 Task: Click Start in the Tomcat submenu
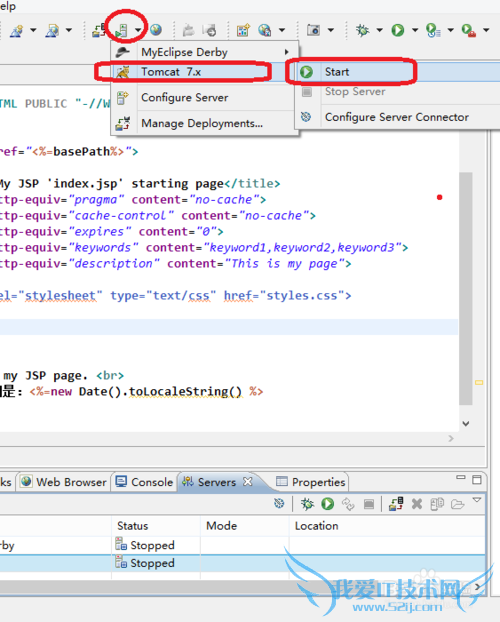pyautogui.click(x=398, y=72)
